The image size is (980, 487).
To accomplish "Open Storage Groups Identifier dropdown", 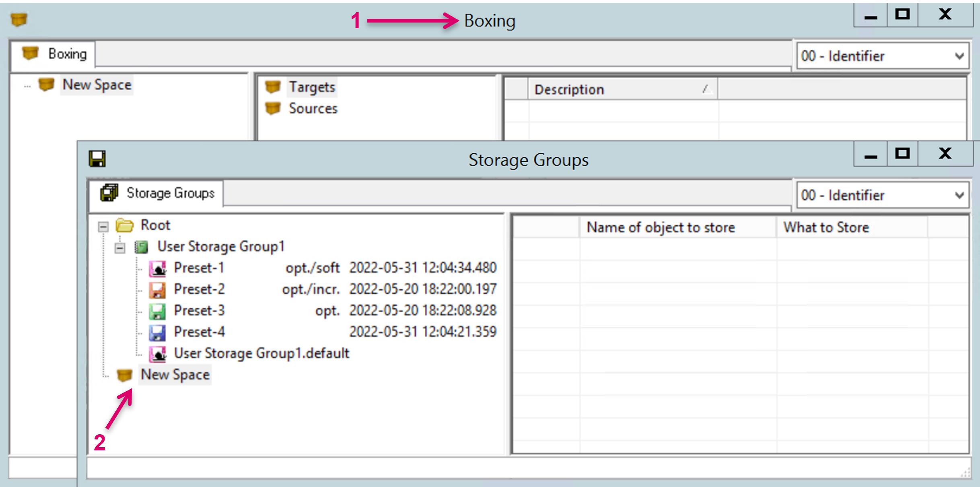I will click(959, 195).
